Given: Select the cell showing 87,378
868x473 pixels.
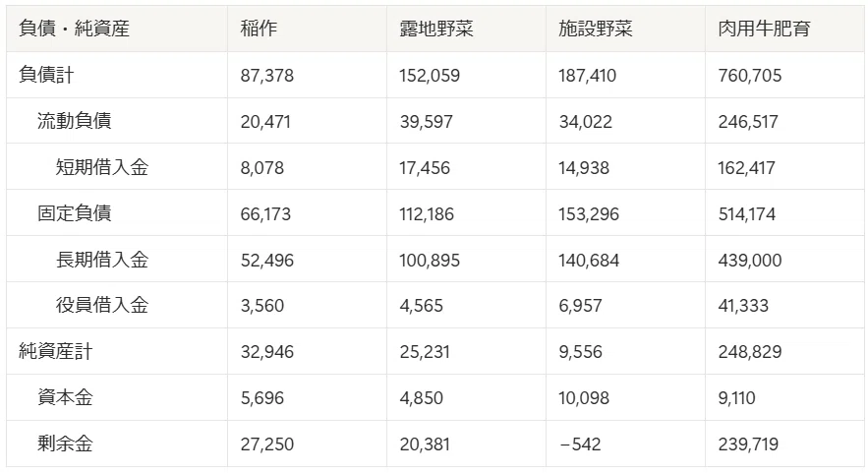Looking at the screenshot, I should pyautogui.click(x=307, y=76).
